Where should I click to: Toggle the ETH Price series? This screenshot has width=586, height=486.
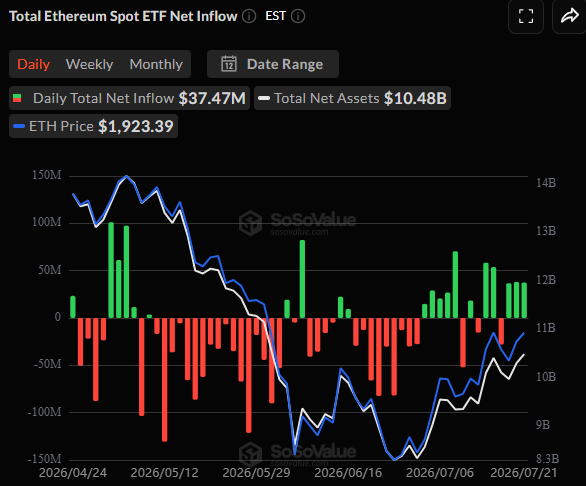(93, 126)
